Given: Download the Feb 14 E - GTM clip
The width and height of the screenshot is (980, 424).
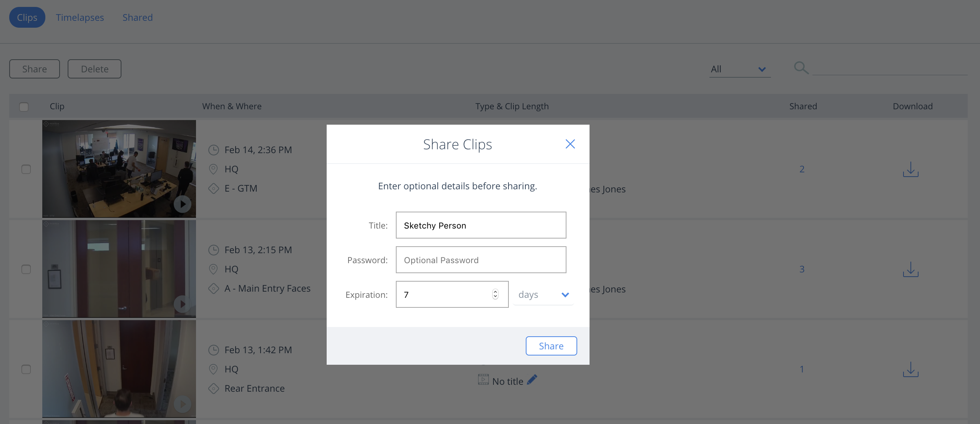Looking at the screenshot, I should tap(910, 169).
